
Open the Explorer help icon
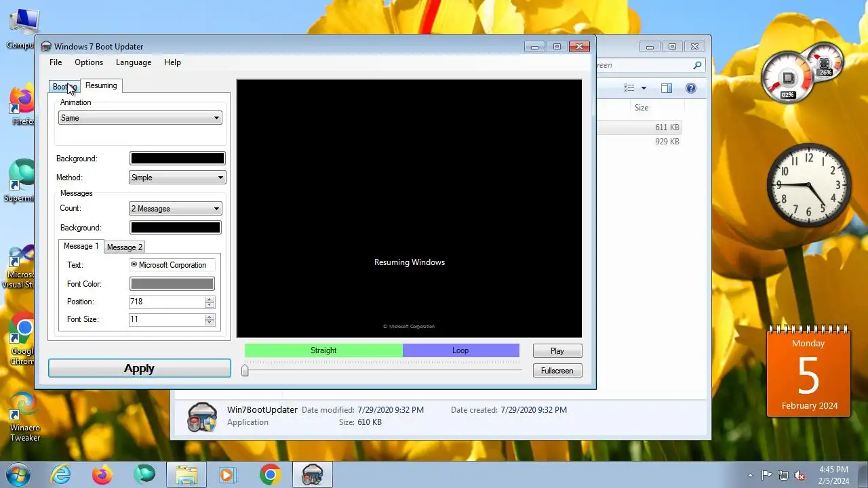click(691, 88)
